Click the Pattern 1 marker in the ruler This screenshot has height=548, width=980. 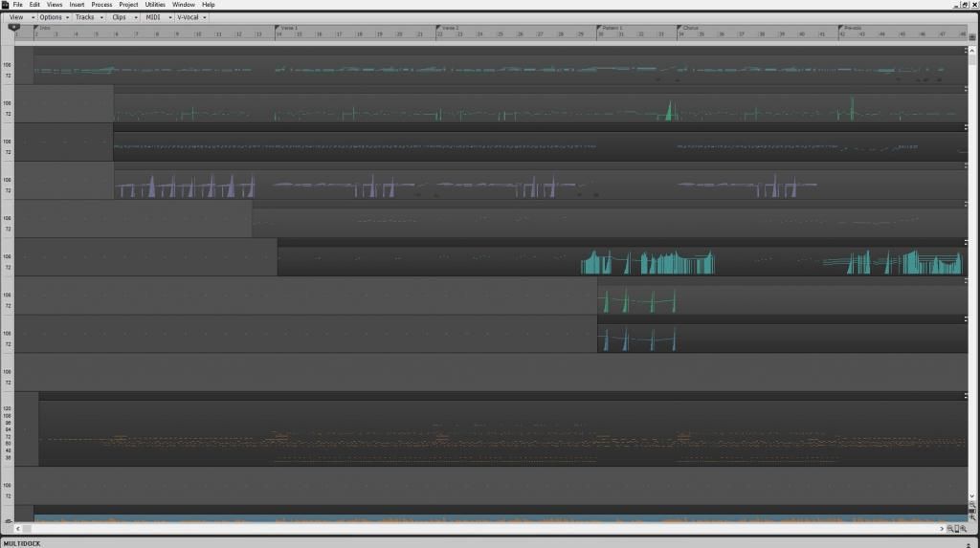tap(611, 28)
